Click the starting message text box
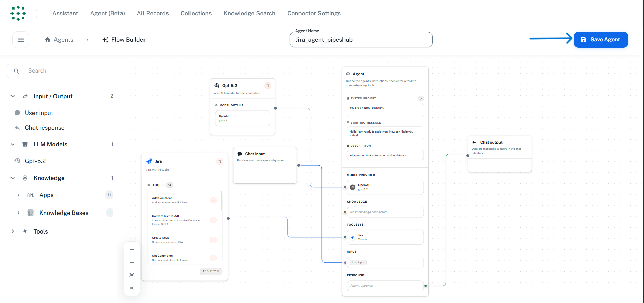This screenshot has width=644, height=303. coord(385,133)
